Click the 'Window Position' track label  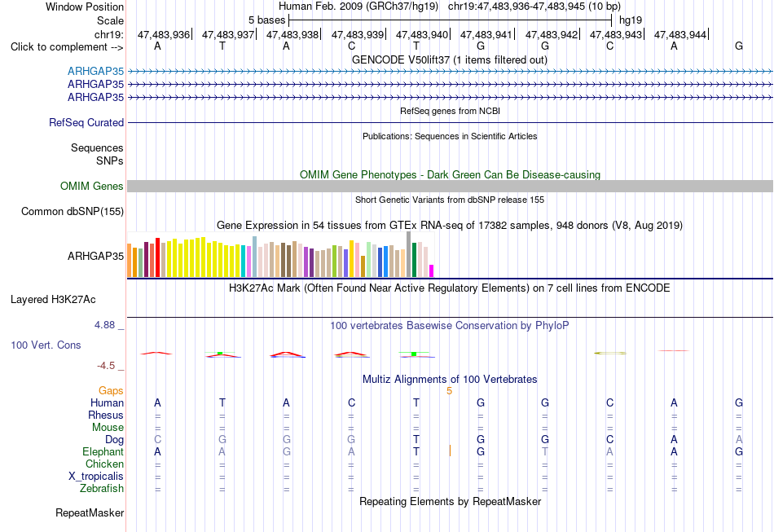[x=85, y=7]
